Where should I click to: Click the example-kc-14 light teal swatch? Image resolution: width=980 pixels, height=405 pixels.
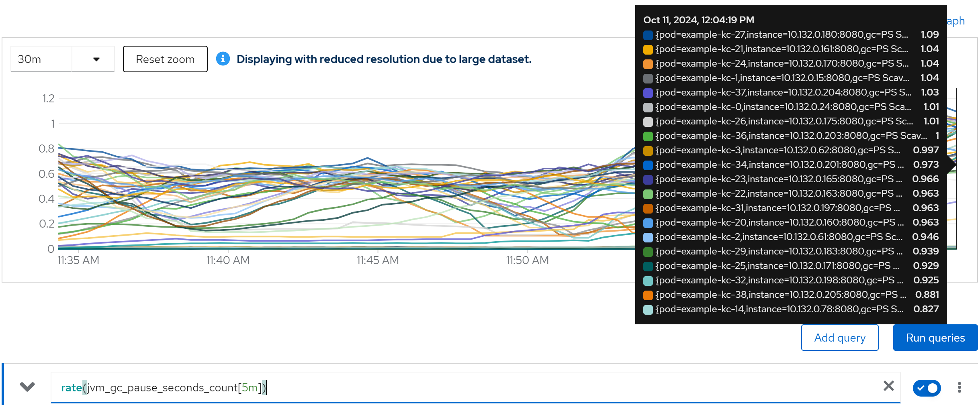click(x=648, y=309)
